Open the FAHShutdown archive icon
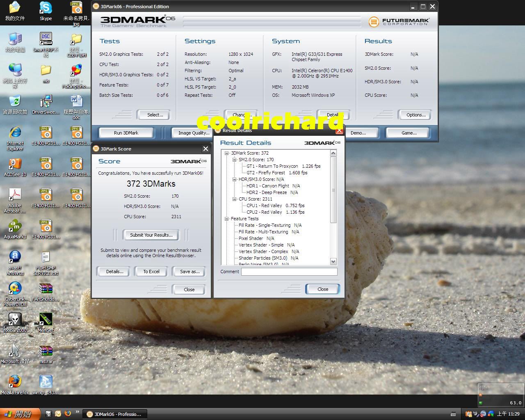Viewport: 525px width, 420px height. [46, 292]
